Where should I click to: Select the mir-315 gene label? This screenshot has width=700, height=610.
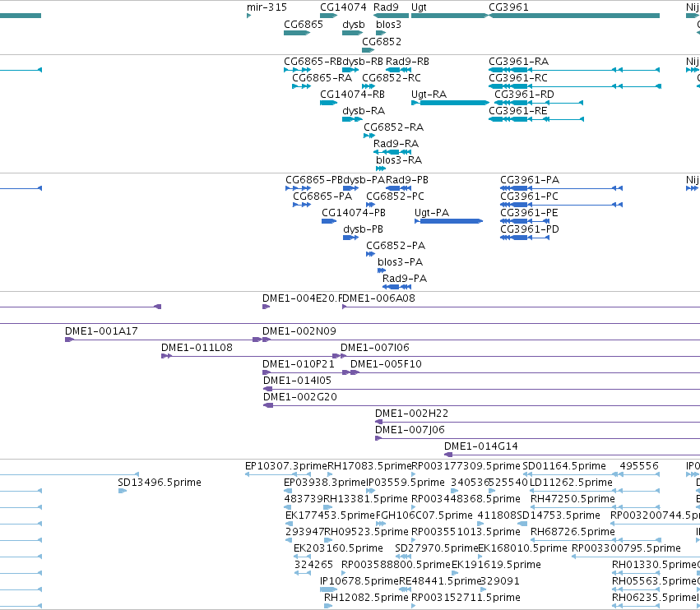coord(267,7)
